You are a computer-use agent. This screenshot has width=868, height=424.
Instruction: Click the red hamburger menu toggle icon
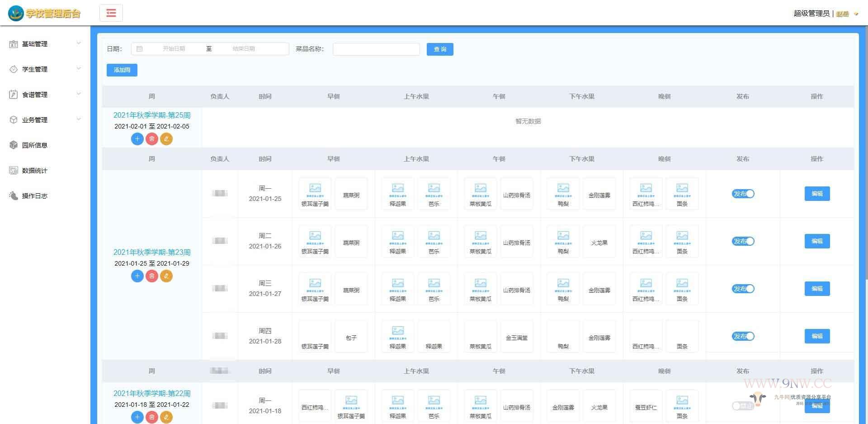click(111, 13)
